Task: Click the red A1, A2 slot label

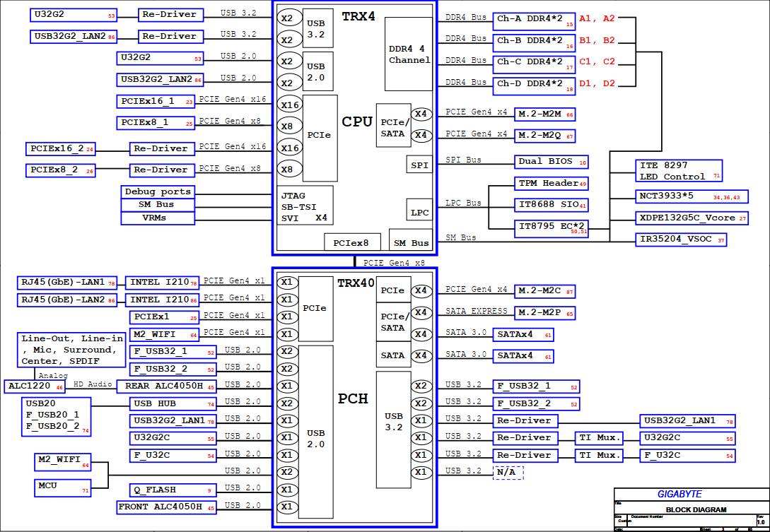Action: [x=597, y=18]
